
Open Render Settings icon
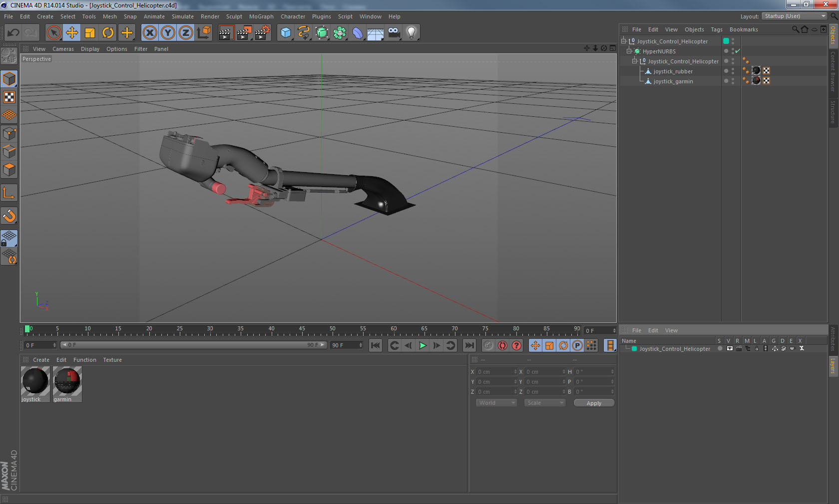click(x=262, y=33)
